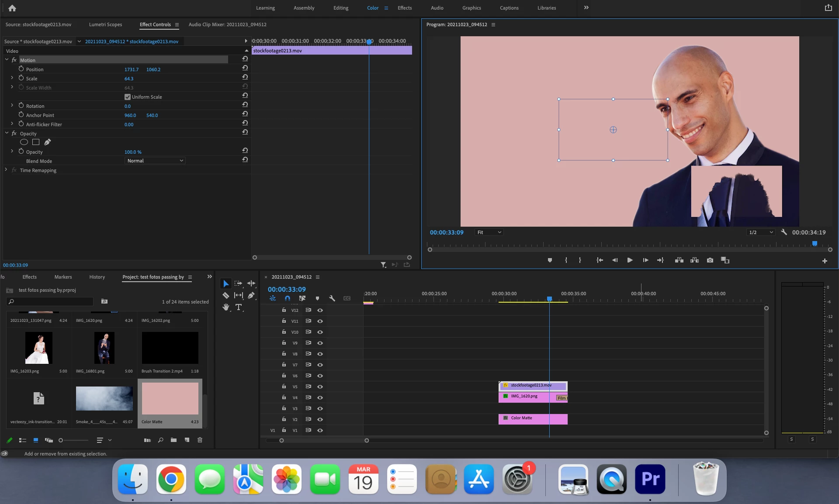Open the Blend Mode dropdown
This screenshot has height=504, width=839.
155,161
